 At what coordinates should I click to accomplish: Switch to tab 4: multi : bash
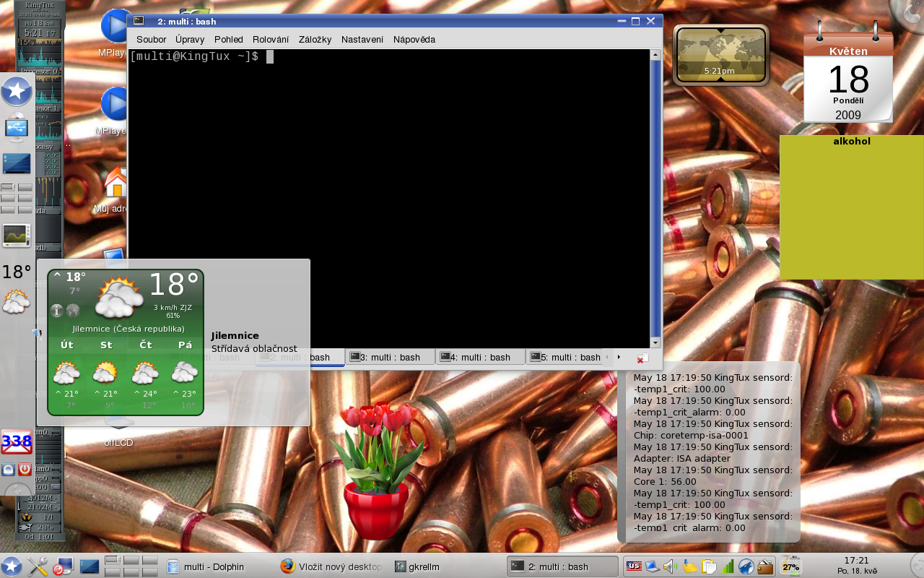click(480, 357)
